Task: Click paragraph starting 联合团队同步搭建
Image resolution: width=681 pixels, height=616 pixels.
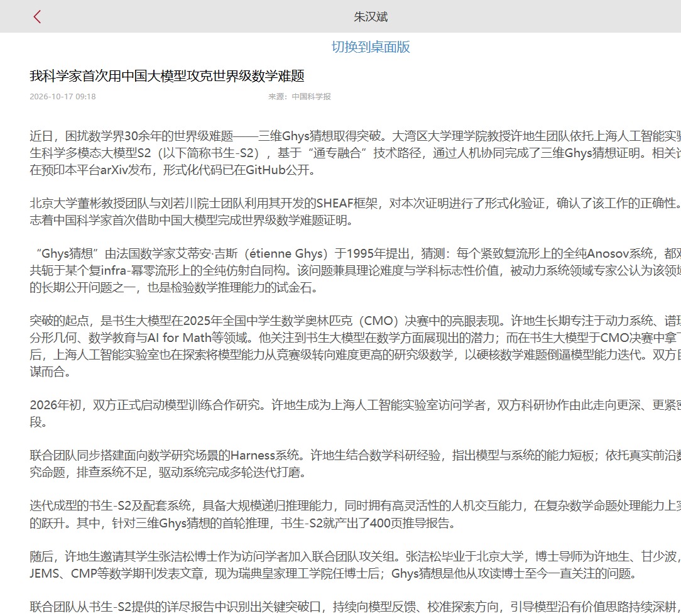Action: 356,463
